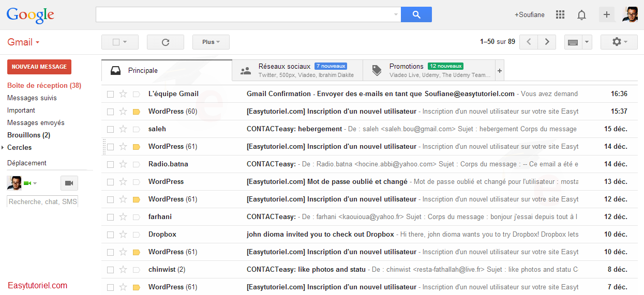The image size is (644, 295).
Task: Star the WordPress password changed message
Action: [x=123, y=182]
